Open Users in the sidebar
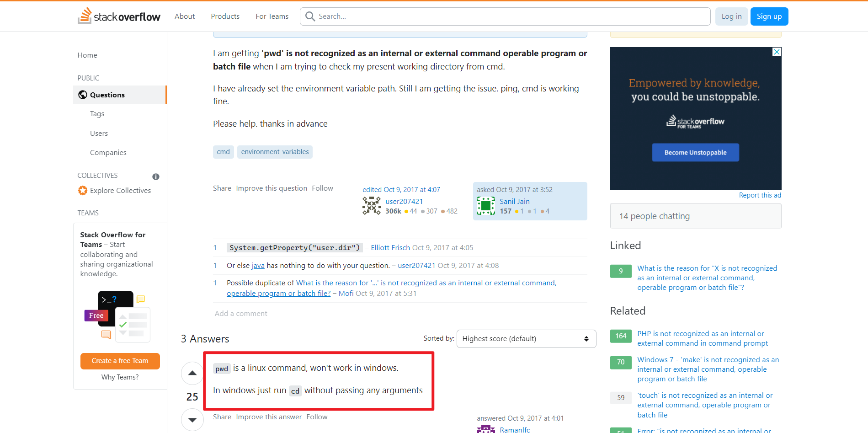The width and height of the screenshot is (868, 433). (x=99, y=134)
